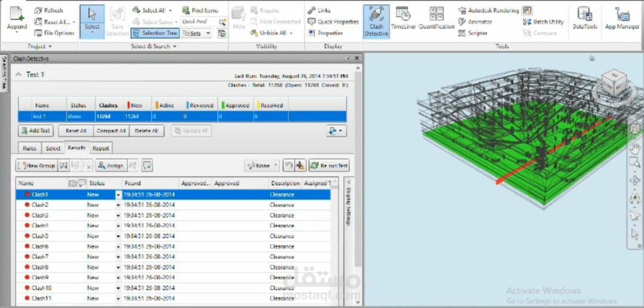Open the Sets dropdown

click(x=208, y=33)
